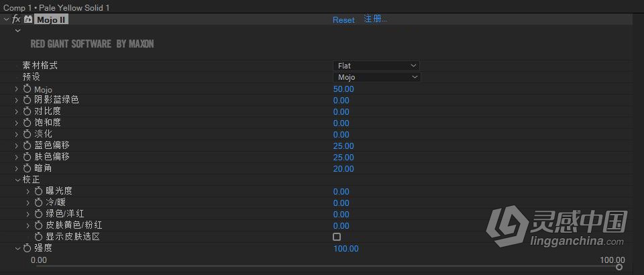Click the 肤色偏移 value 25.00
Image resolution: width=644 pixels, height=275 pixels.
(x=343, y=157)
